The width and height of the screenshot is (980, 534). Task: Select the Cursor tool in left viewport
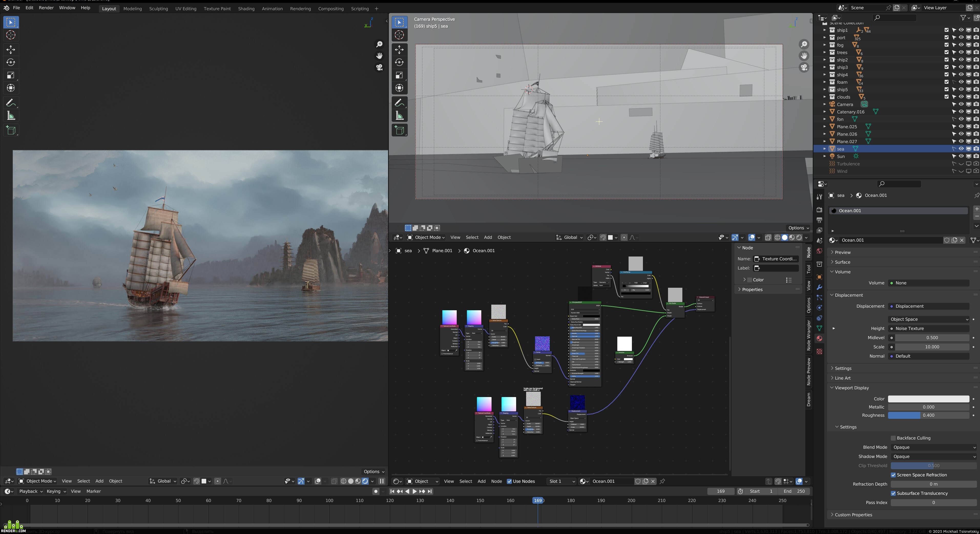tap(11, 35)
